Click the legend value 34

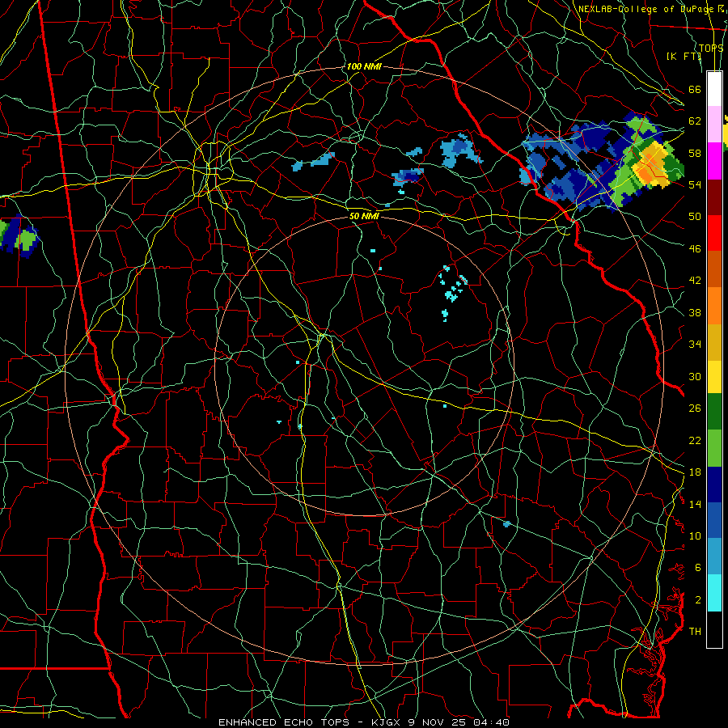tap(695, 345)
